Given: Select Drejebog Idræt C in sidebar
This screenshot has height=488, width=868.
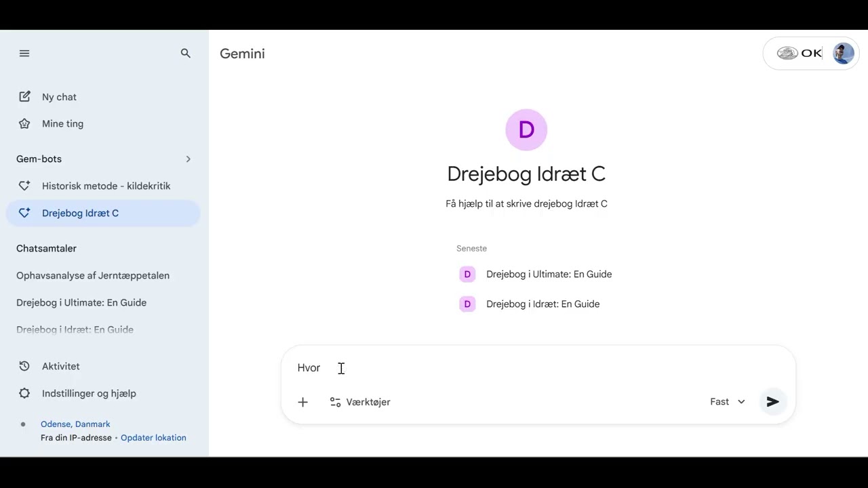Looking at the screenshot, I should [103, 213].
